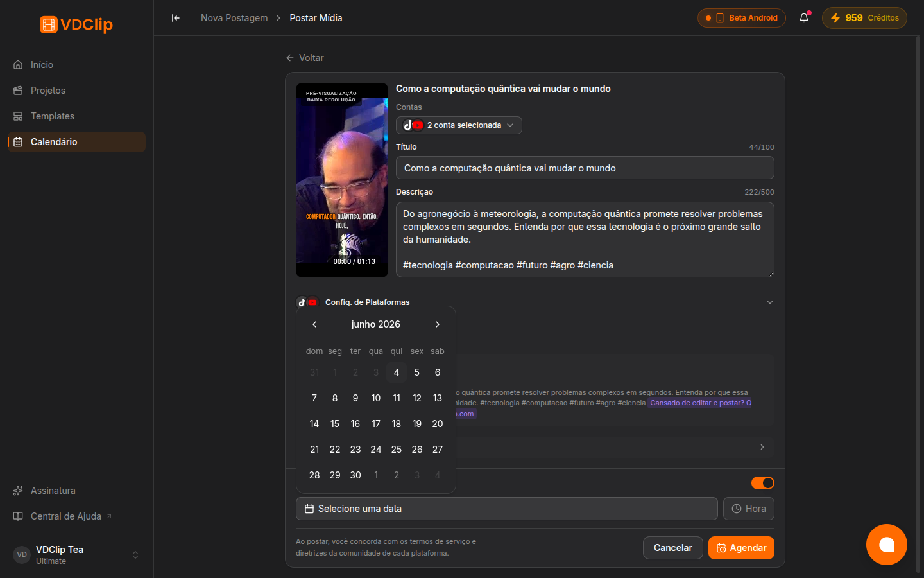Viewport: 924px width, 578px height.
Task: Collapse the sidebar with the panel icon
Action: point(175,18)
